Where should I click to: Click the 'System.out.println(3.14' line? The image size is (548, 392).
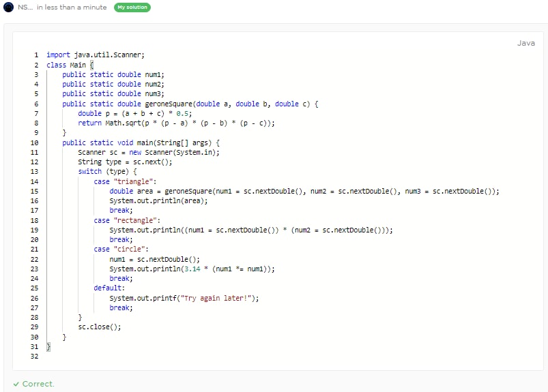pyautogui.click(x=192, y=269)
